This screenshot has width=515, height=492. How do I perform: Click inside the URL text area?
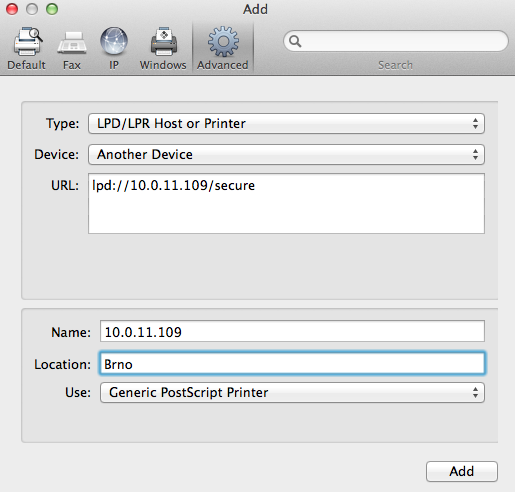[286, 203]
